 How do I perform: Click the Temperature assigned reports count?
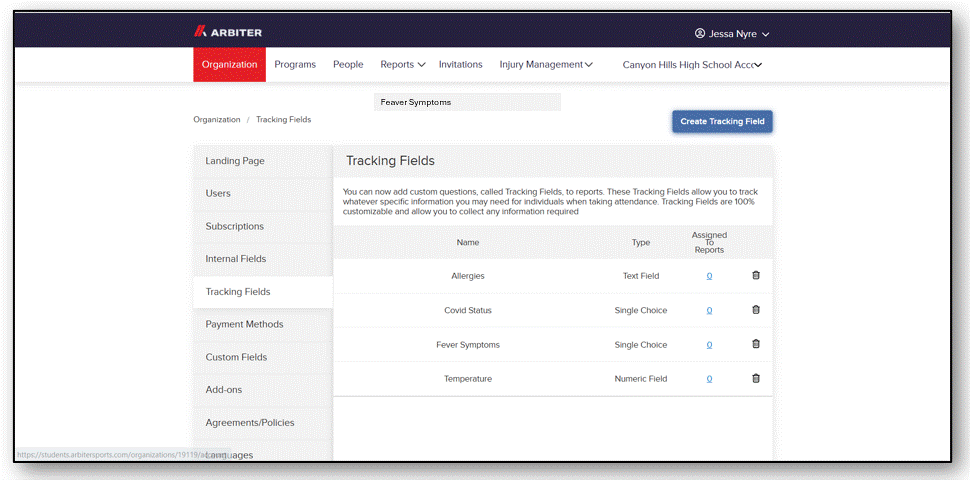[x=710, y=379]
